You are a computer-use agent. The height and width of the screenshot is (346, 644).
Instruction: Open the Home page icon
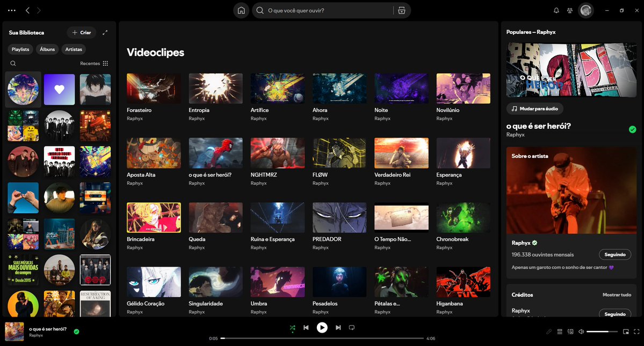241,11
